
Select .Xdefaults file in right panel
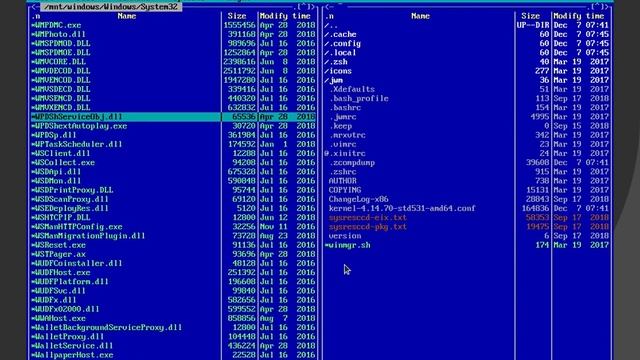pyautogui.click(x=467, y=89)
